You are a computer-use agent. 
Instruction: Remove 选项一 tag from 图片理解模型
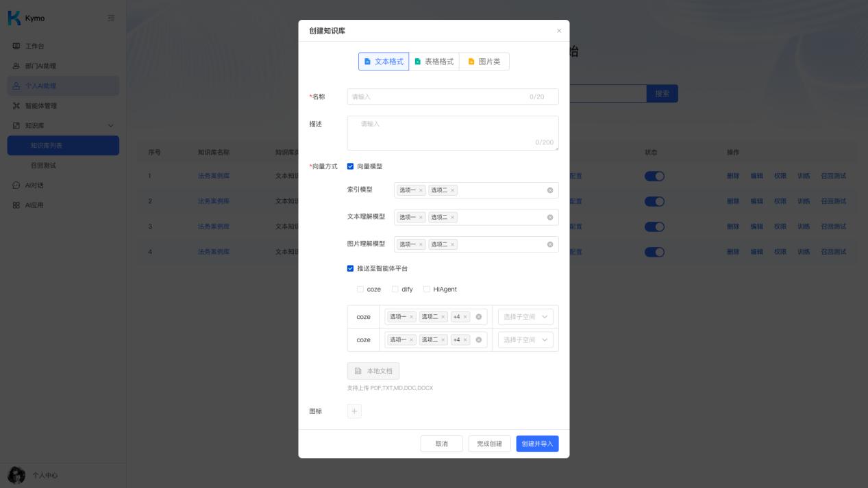(x=421, y=244)
